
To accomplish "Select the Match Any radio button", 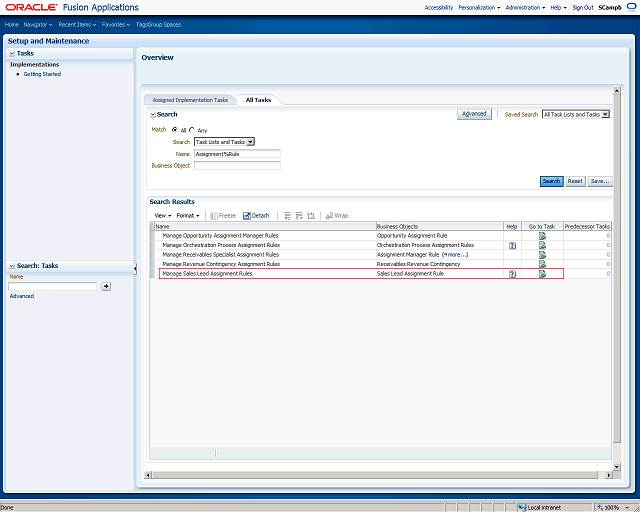I will pos(192,130).
